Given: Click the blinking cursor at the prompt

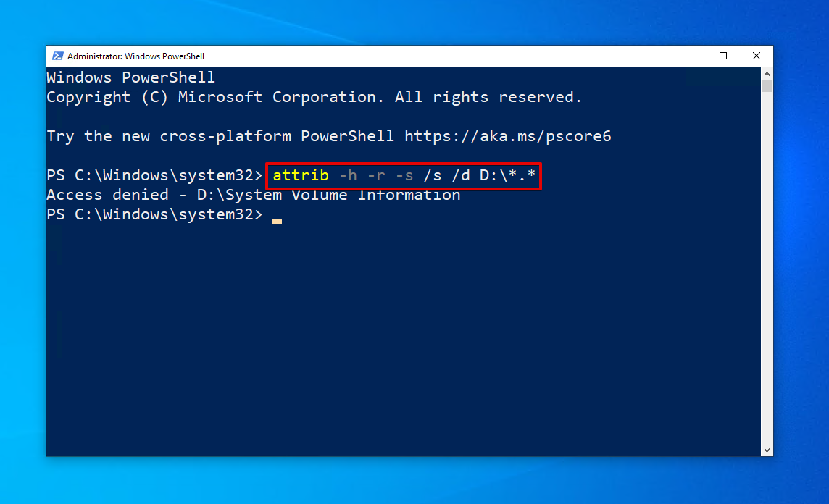Looking at the screenshot, I should pyautogui.click(x=277, y=221).
